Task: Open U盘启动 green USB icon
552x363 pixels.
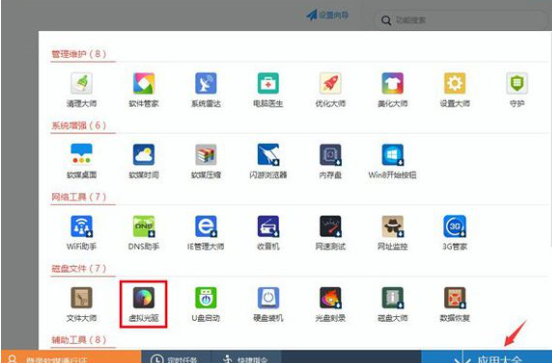Action: 206,298
